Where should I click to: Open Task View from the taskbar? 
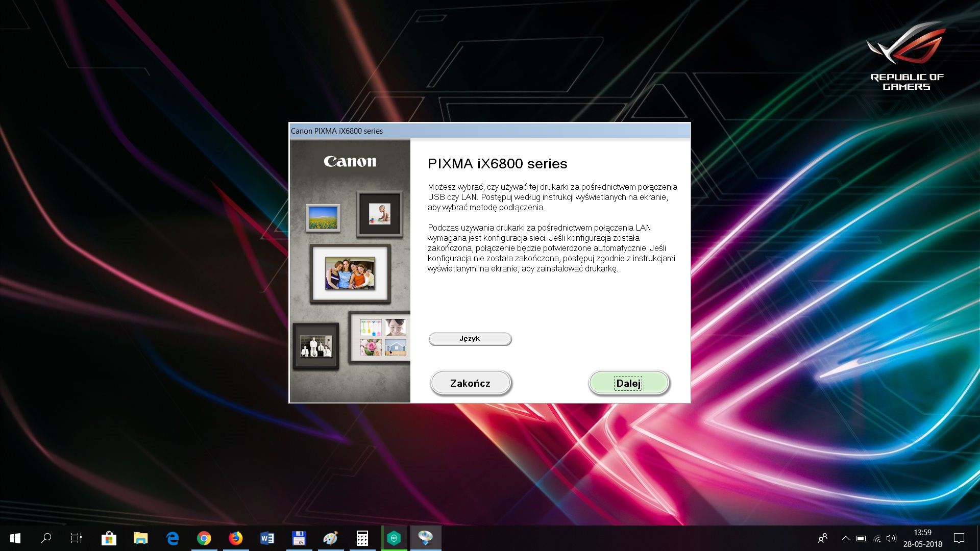(77, 538)
